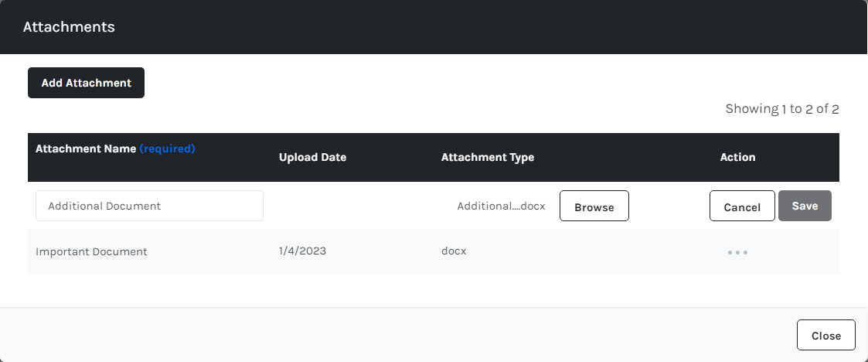
Task: Select the Attachment Type column header
Action: pyautogui.click(x=487, y=157)
